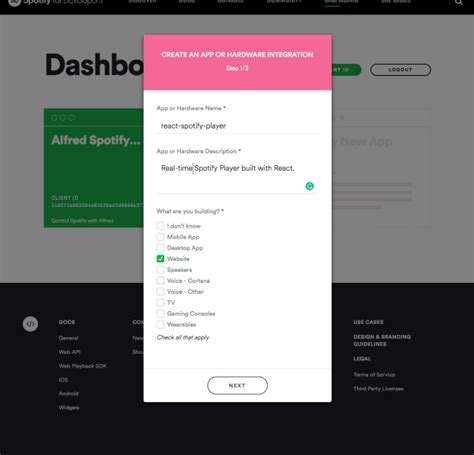
Task: Uncheck the Website checkbox
Action: point(160,259)
